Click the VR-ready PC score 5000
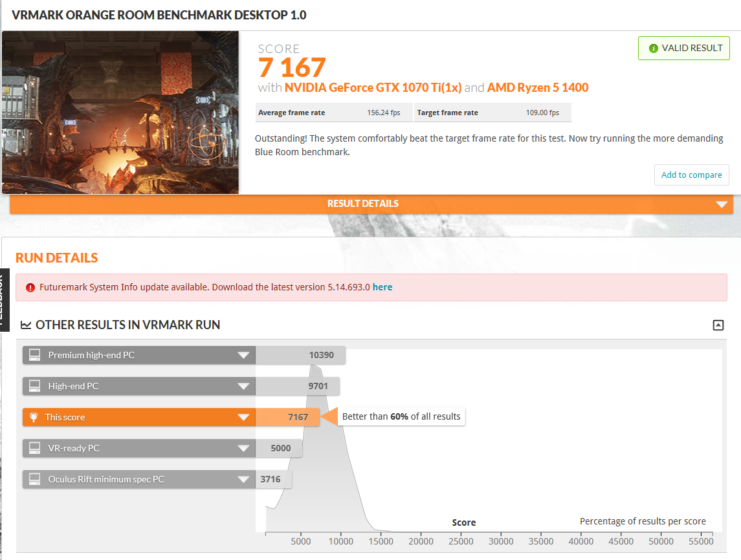This screenshot has height=560, width=741. pyautogui.click(x=281, y=448)
